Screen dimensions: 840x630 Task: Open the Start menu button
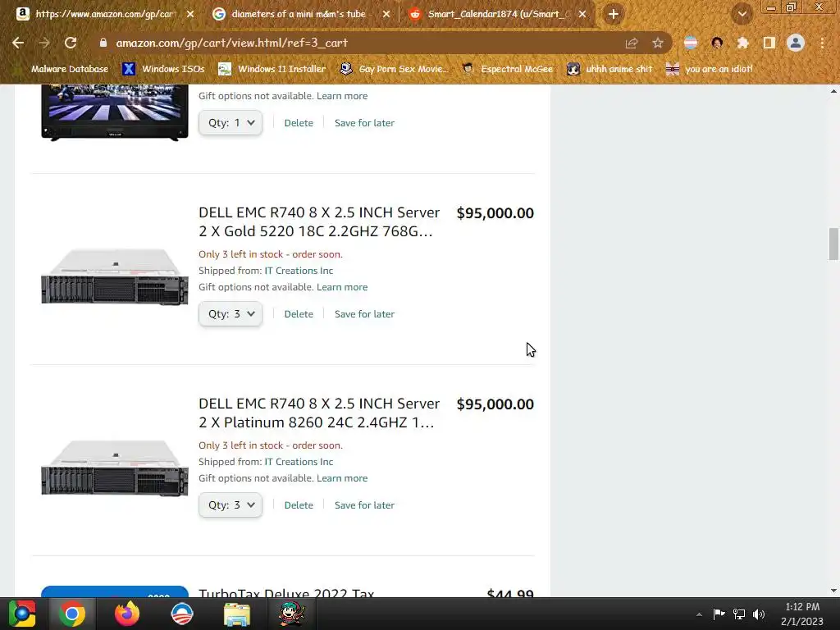(22, 614)
